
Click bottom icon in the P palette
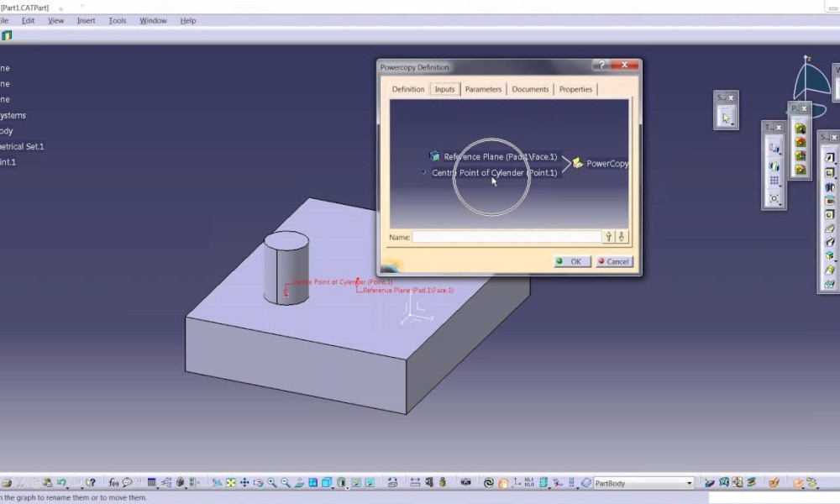click(801, 170)
